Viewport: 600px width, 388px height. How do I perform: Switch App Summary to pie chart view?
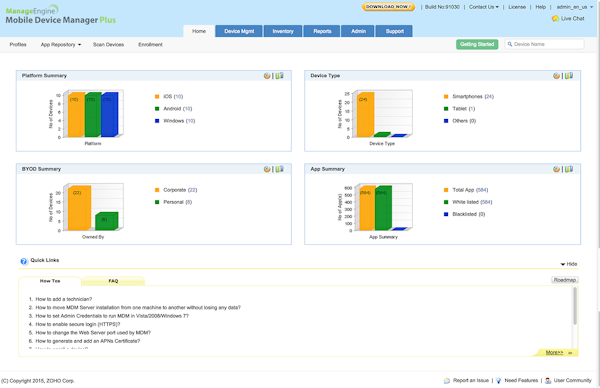(x=556, y=169)
